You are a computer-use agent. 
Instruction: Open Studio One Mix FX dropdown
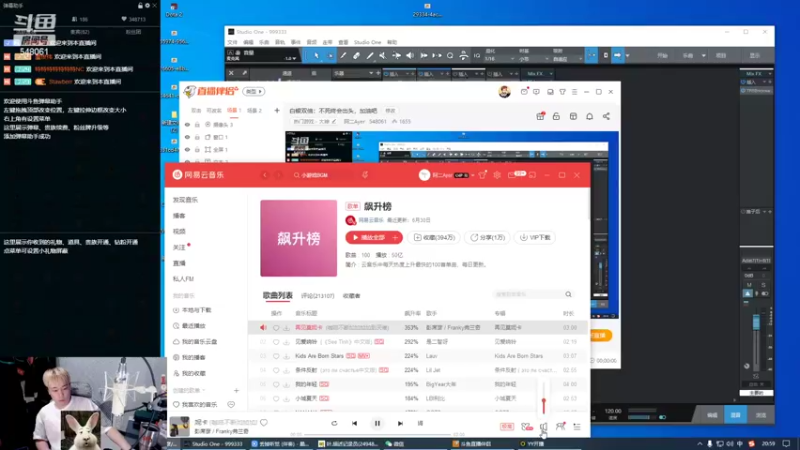tap(539, 74)
